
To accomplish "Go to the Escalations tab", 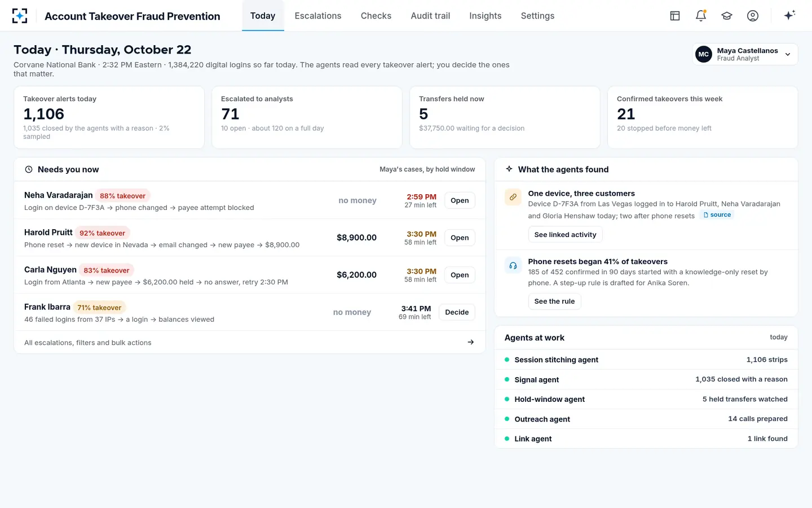I will coord(318,16).
